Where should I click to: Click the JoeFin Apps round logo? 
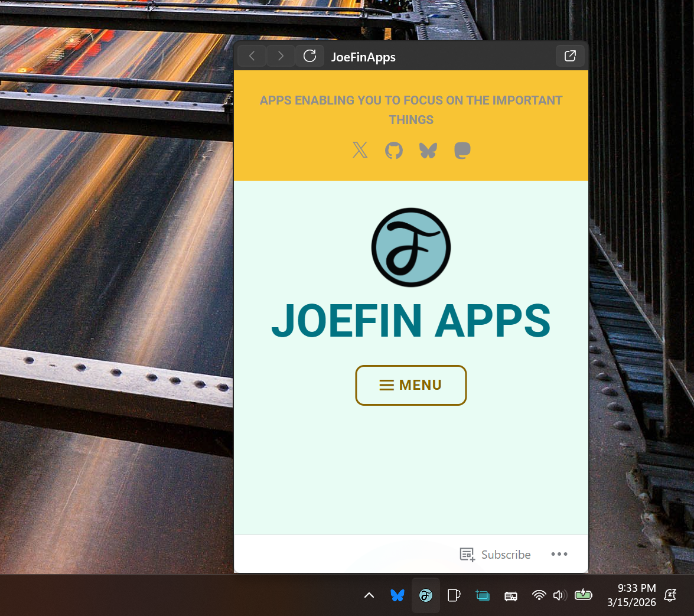[411, 247]
